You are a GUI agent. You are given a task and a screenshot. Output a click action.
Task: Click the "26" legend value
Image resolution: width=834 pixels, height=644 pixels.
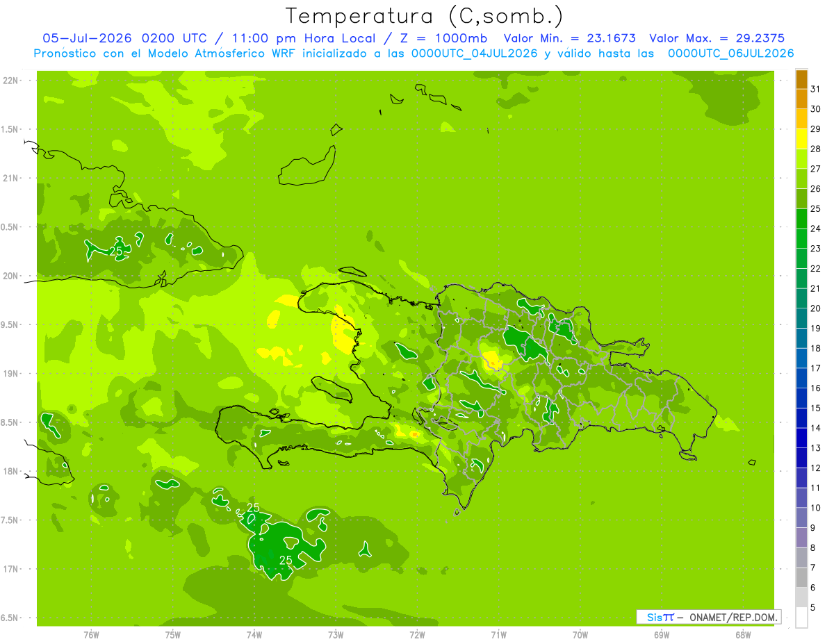click(x=816, y=188)
